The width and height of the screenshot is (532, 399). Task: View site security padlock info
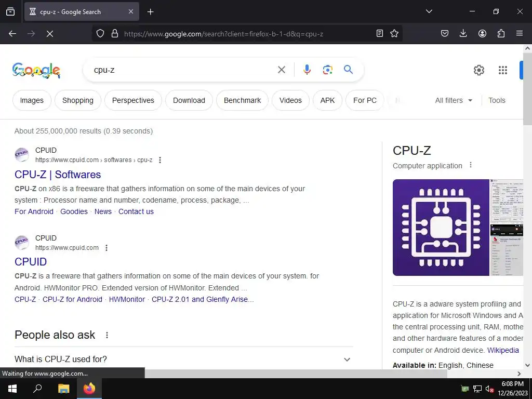pyautogui.click(x=115, y=34)
